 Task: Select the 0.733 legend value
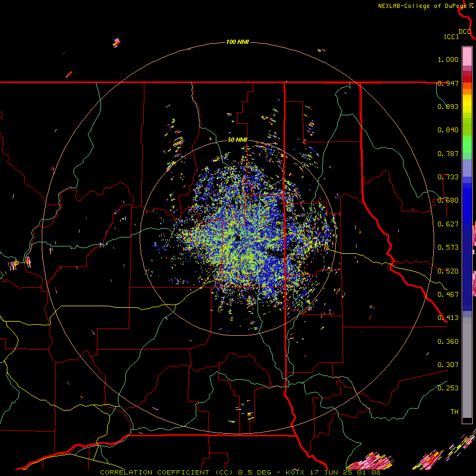click(x=448, y=177)
